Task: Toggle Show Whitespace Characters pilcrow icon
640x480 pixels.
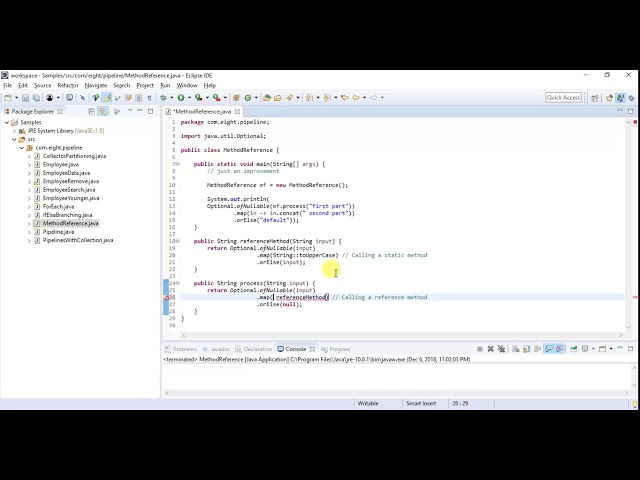Action: (x=149, y=98)
